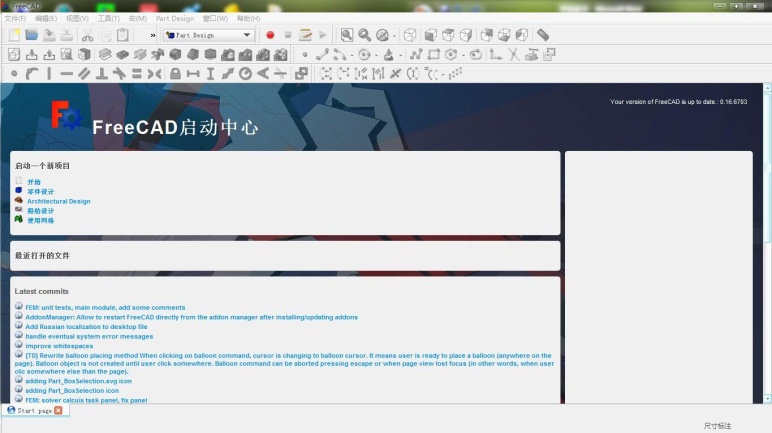The height and width of the screenshot is (433, 772).
Task: Click the 尺寸标注 status bar text
Action: point(717,426)
